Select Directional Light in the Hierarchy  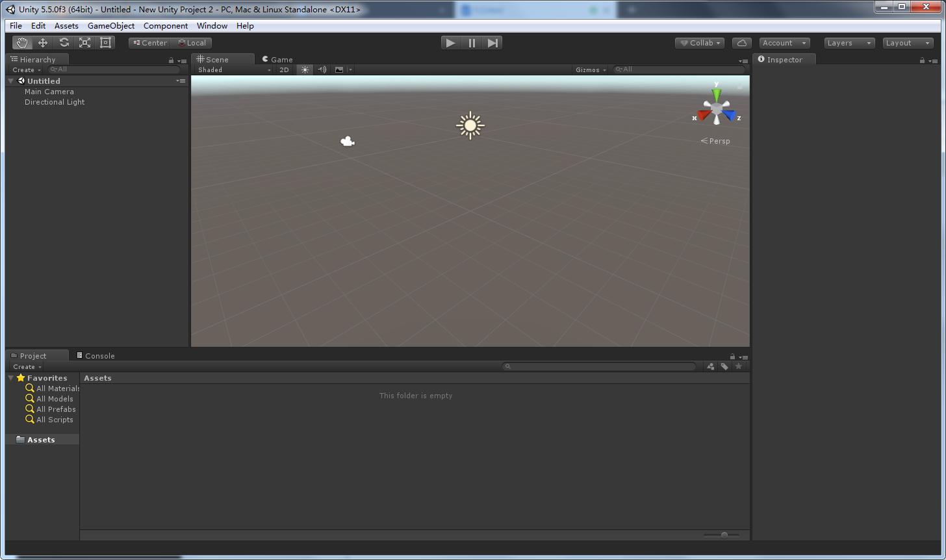[55, 102]
